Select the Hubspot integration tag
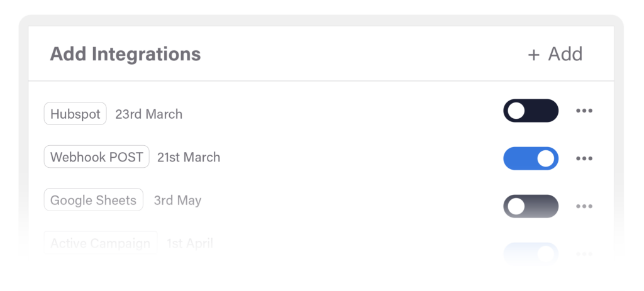Viewport: 644px width, 291px height. (75, 114)
